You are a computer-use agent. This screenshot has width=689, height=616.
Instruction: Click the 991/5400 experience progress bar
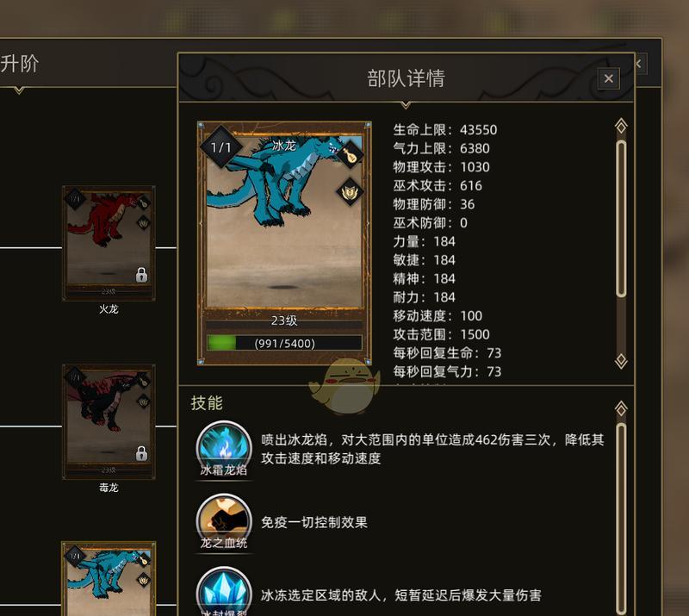pyautogui.click(x=284, y=343)
